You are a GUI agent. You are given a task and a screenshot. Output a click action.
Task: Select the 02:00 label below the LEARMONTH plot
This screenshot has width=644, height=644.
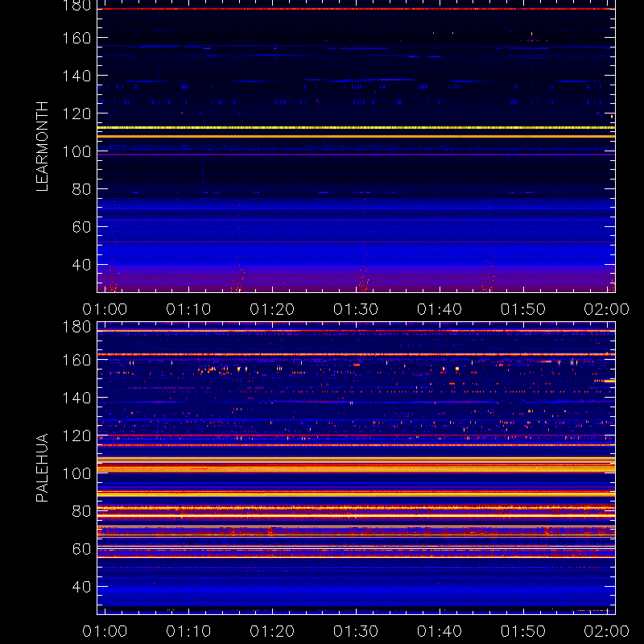coord(607,309)
